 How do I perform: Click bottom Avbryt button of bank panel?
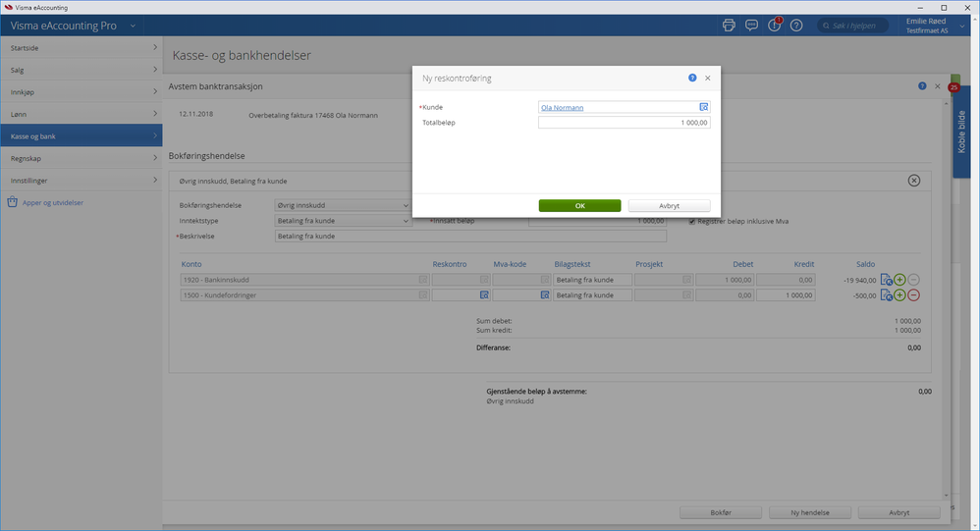pos(899,512)
